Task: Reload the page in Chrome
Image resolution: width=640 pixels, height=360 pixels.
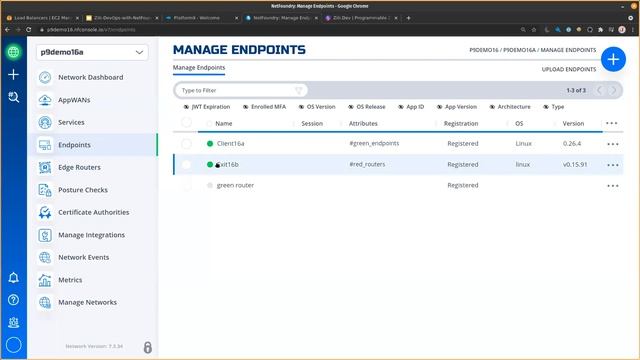Action: [x=29, y=29]
